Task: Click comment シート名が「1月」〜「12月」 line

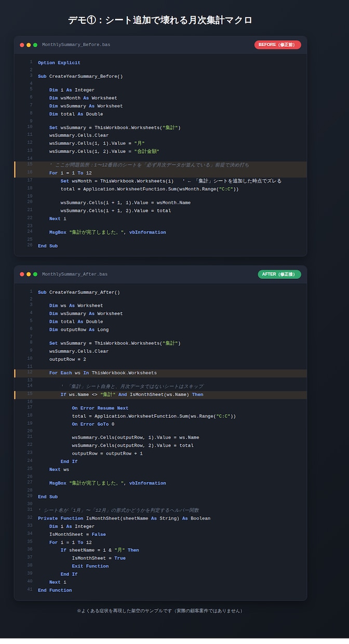Action: [x=118, y=510]
